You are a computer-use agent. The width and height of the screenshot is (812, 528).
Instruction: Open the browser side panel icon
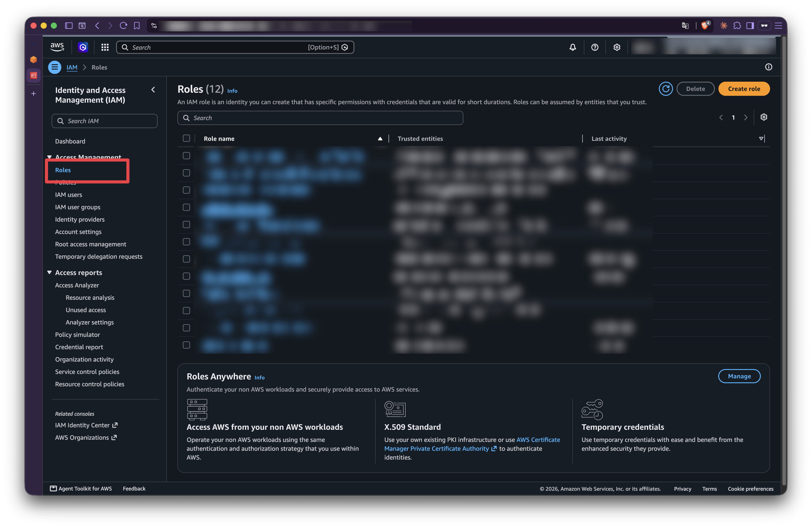click(x=750, y=26)
